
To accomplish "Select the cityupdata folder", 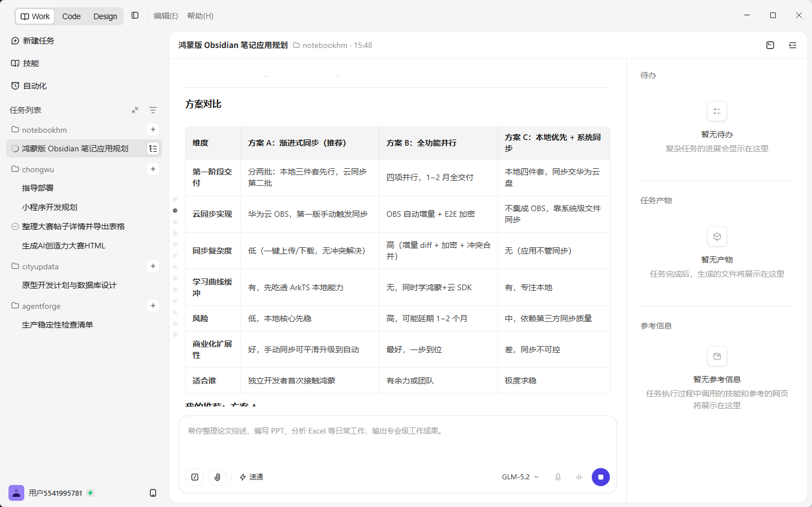I will pos(35,266).
